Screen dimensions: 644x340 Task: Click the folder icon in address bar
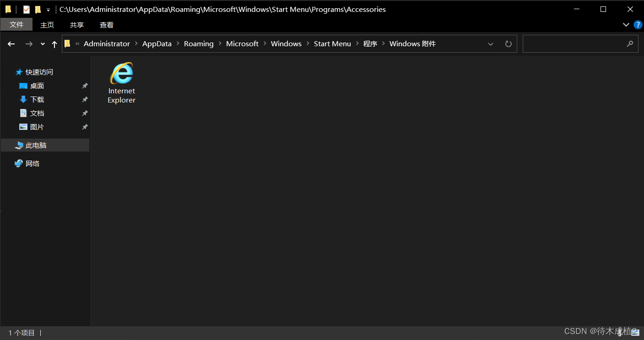[67, 44]
